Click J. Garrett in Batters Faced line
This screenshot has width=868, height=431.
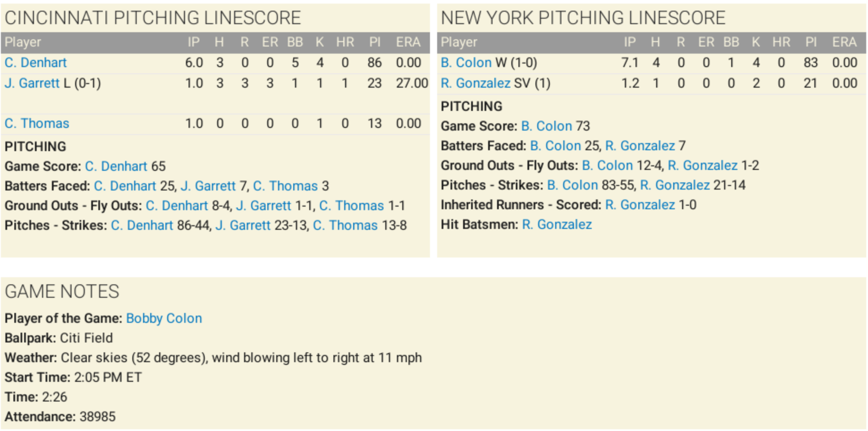tap(208, 186)
